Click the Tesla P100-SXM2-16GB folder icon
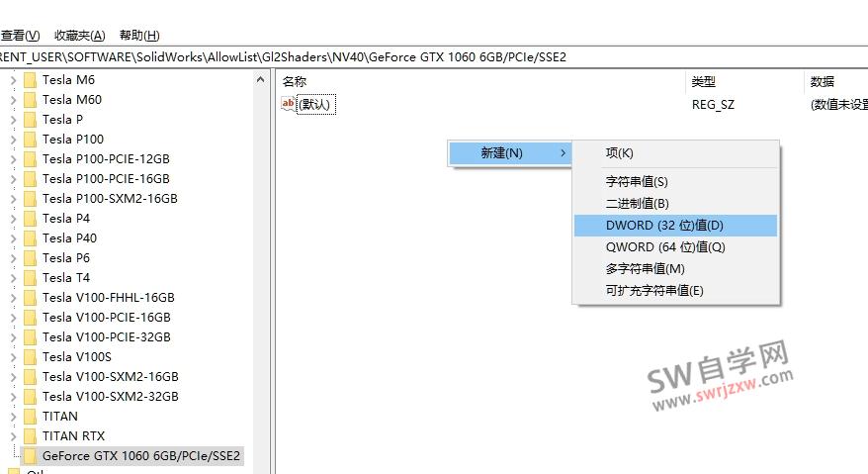 click(31, 199)
